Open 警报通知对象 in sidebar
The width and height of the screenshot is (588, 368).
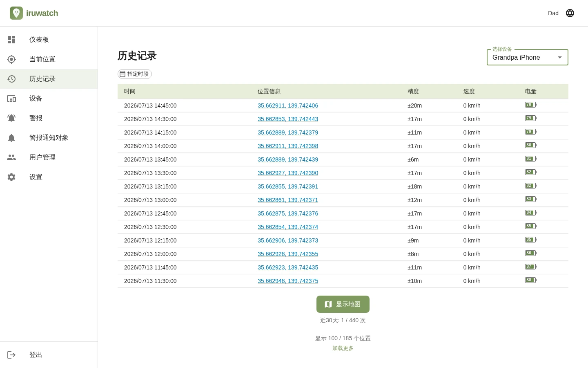[49, 138]
